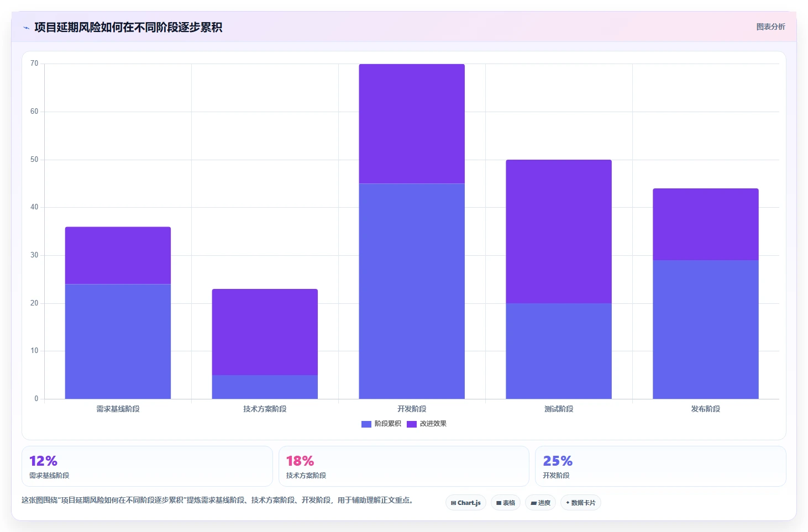Image resolution: width=808 pixels, height=532 pixels.
Task: Click the 70 y-axis tick value
Action: pos(34,64)
